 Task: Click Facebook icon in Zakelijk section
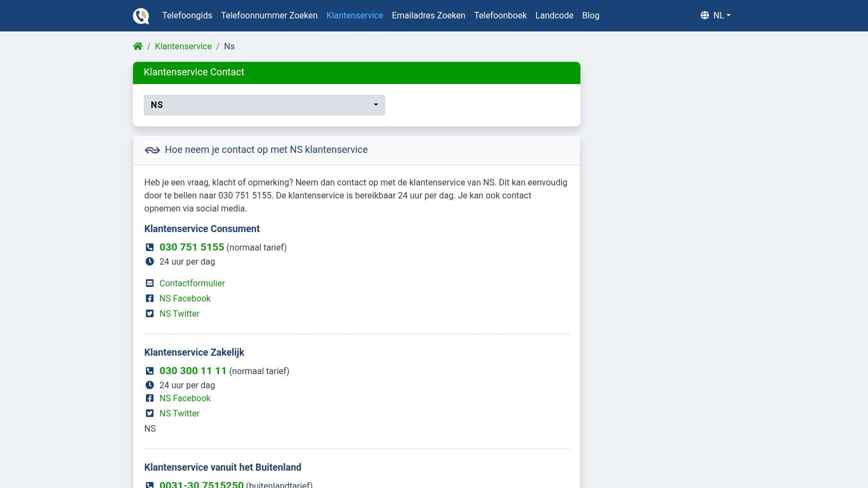coord(150,398)
